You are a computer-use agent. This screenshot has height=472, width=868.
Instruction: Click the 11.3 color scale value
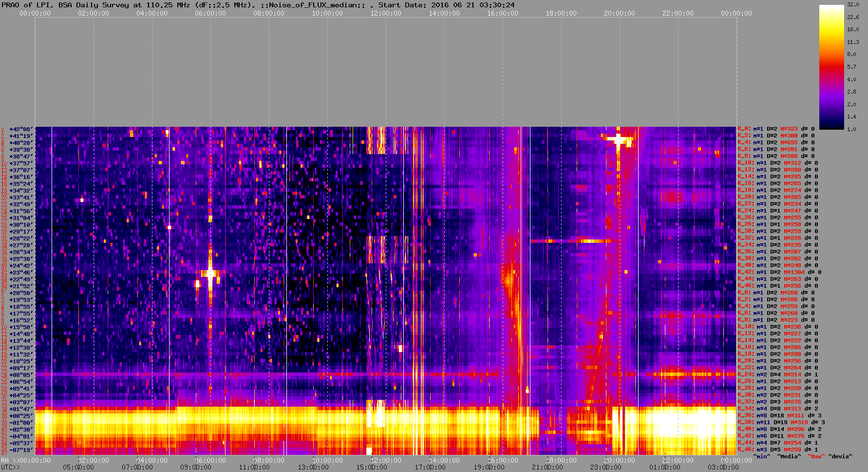pos(853,42)
